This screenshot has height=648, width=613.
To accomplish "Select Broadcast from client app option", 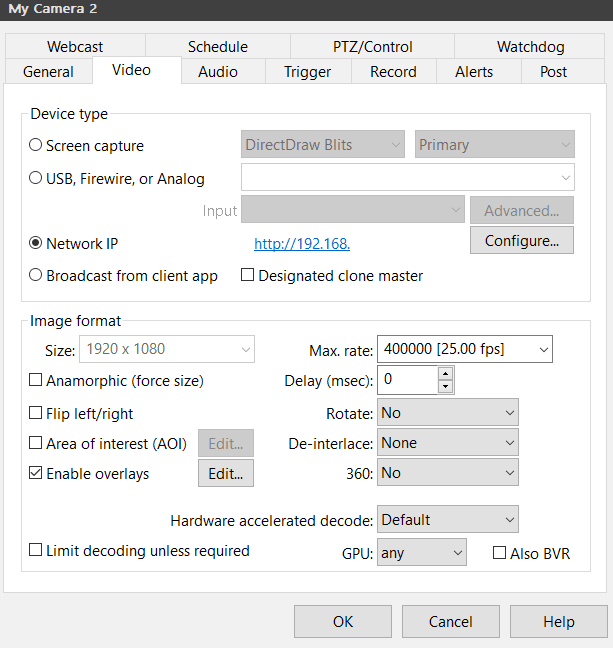I will coord(36,275).
